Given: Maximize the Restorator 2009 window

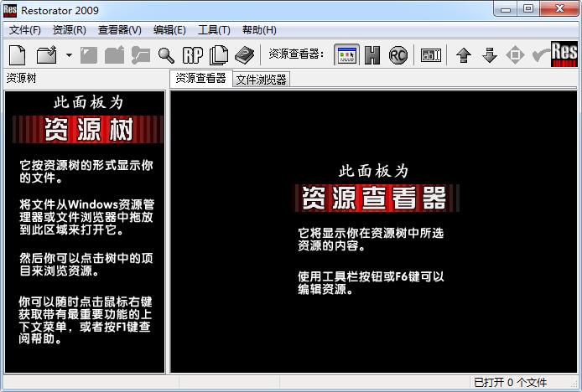Looking at the screenshot, I should [528, 9].
